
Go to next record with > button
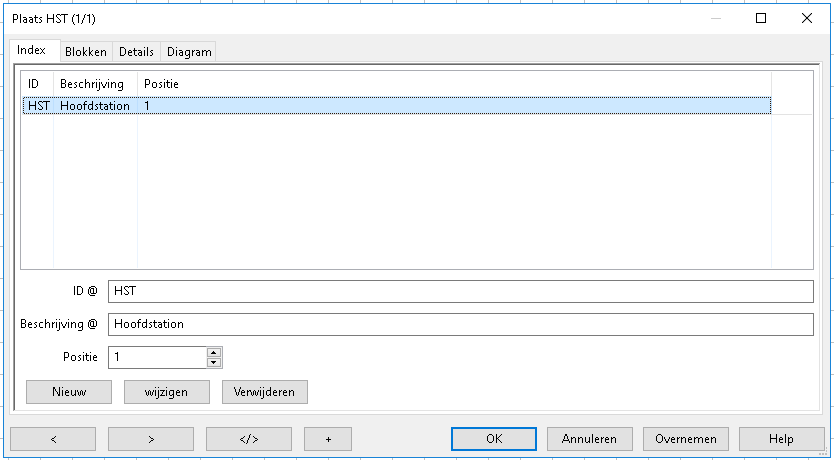151,439
